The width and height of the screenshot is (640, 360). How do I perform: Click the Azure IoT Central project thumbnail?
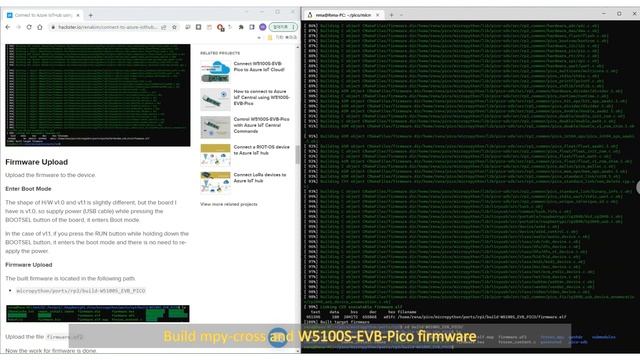tap(215, 99)
